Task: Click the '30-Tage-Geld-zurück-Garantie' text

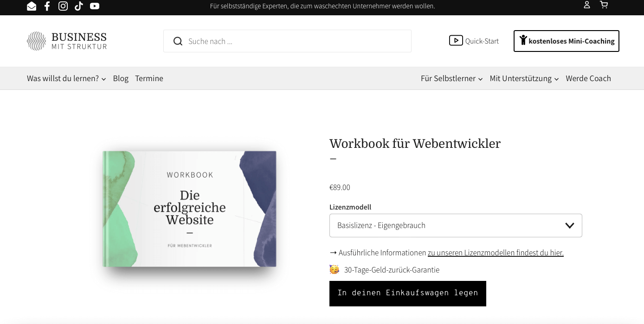Action: coord(392,270)
